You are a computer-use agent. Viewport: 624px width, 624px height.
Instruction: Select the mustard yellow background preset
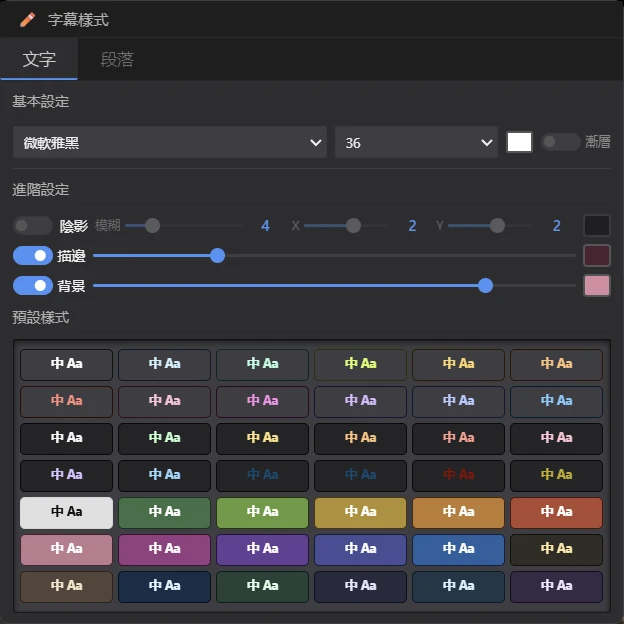tap(360, 512)
